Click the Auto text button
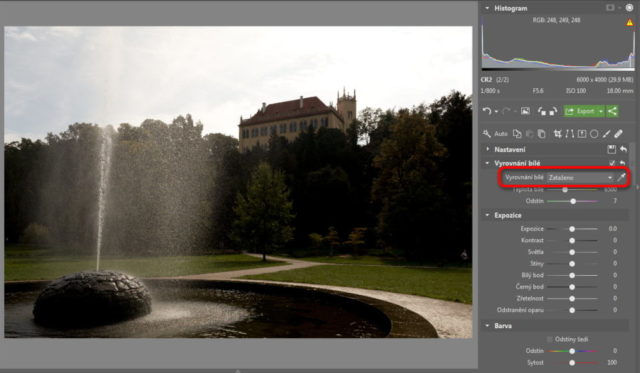This screenshot has width=640, height=373. 501,133
